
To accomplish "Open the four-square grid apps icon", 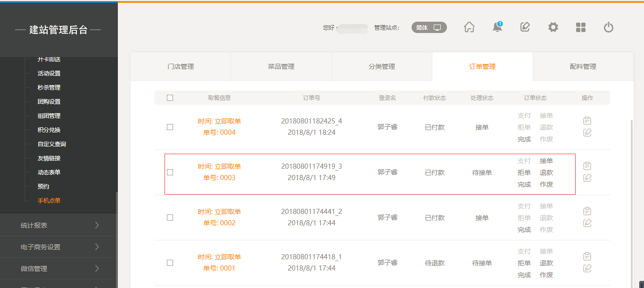I will [581, 27].
